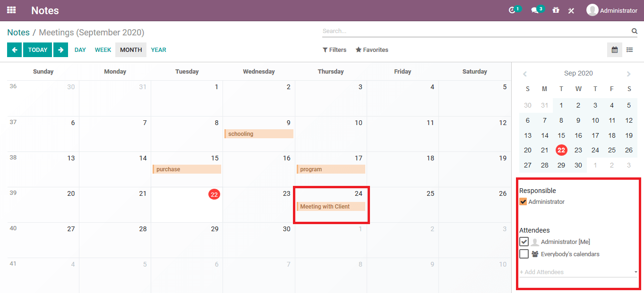Open the activities clock icon
The height and width of the screenshot is (293, 644).
512,10
